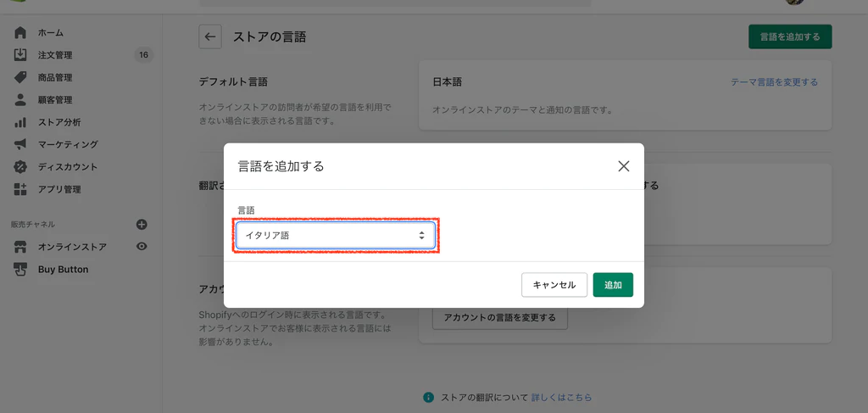Click the Products tag icon
This screenshot has width=868, height=413.
click(20, 77)
